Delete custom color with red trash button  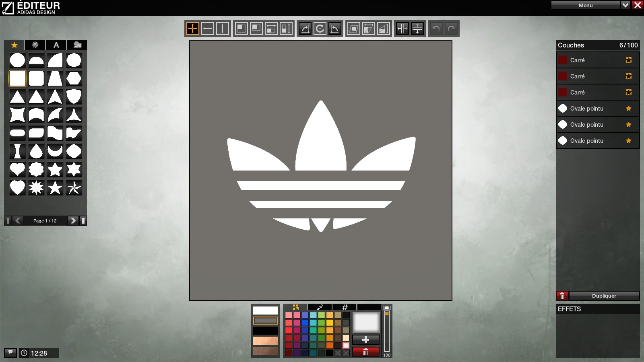click(365, 352)
